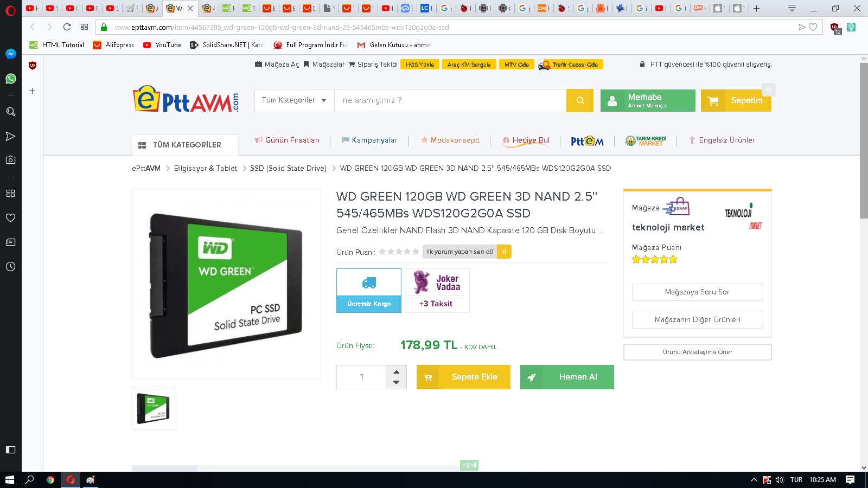Open the tab list menu icon
The width and height of the screenshot is (868, 488).
(x=792, y=8)
